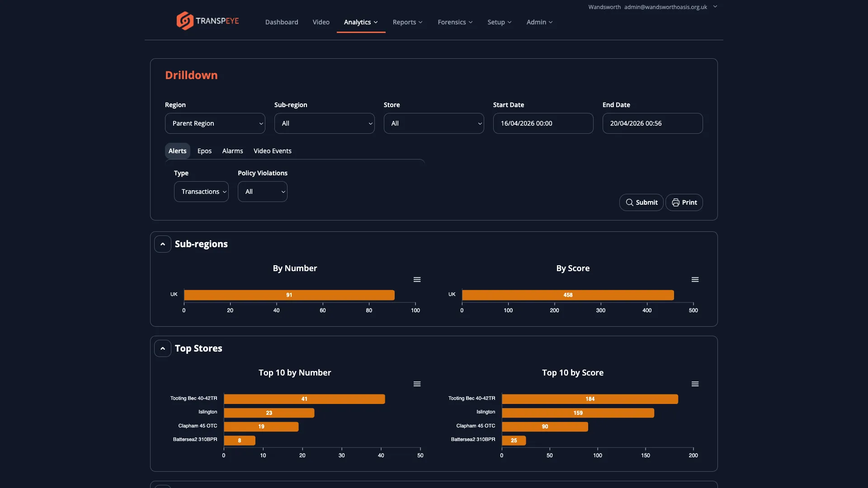Open the chart menu on the By Score chart

click(x=695, y=279)
